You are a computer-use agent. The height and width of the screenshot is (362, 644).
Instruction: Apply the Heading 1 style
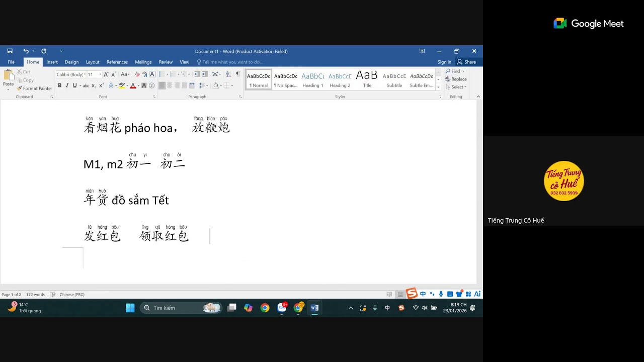[x=312, y=79]
